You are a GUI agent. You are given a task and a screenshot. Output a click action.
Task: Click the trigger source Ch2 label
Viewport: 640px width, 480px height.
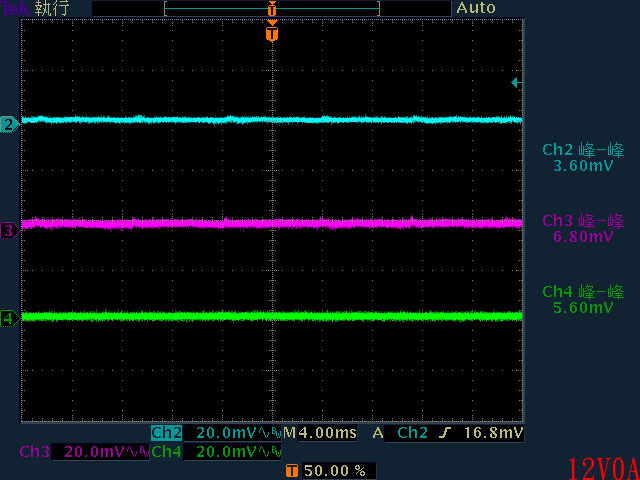412,433
